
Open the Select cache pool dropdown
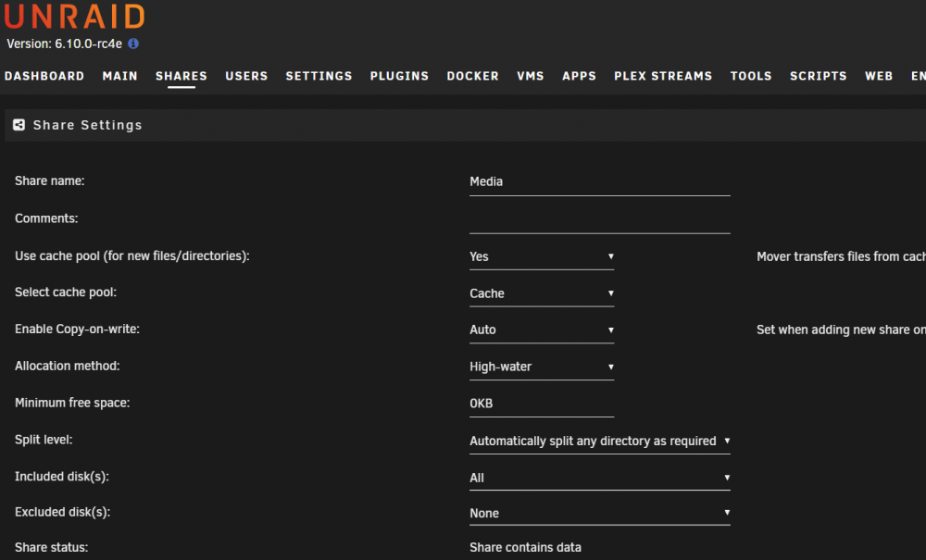pos(542,293)
